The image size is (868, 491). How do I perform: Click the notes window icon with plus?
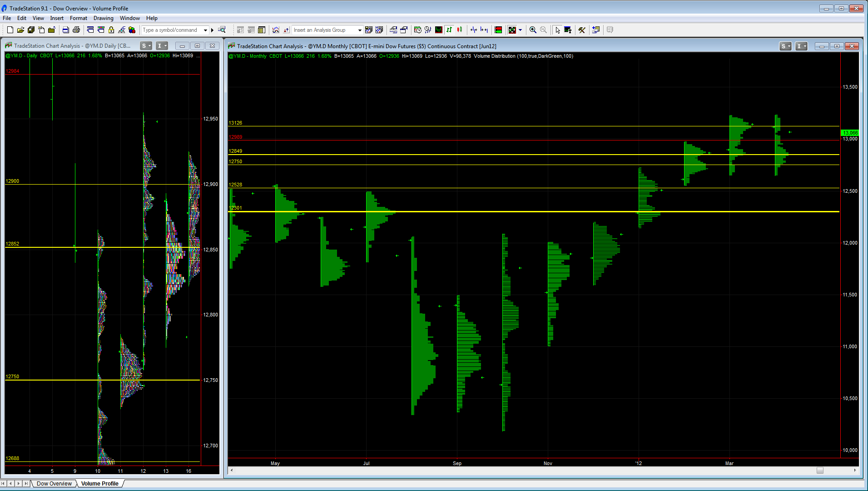pyautogui.click(x=596, y=30)
